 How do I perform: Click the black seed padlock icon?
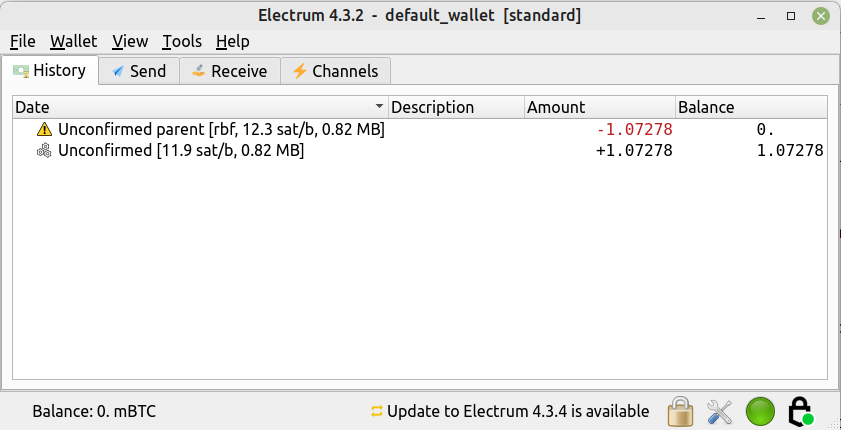click(800, 412)
